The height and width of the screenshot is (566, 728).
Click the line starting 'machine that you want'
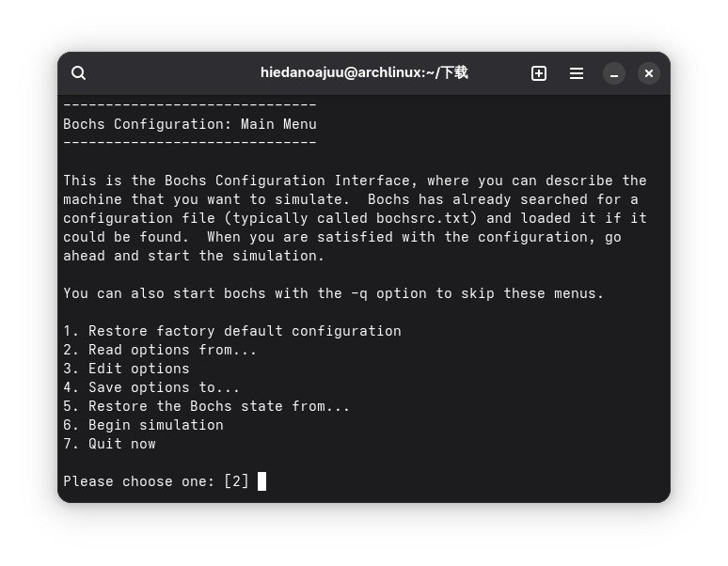pos(351,199)
